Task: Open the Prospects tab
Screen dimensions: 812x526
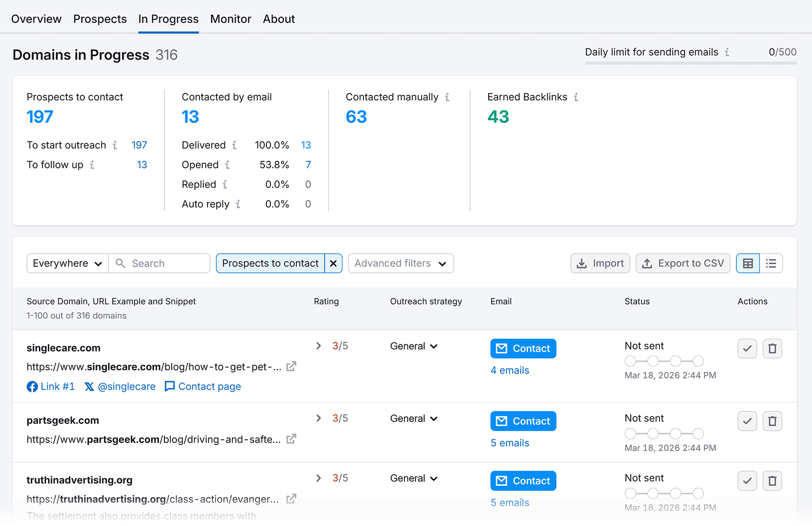Action: click(99, 19)
